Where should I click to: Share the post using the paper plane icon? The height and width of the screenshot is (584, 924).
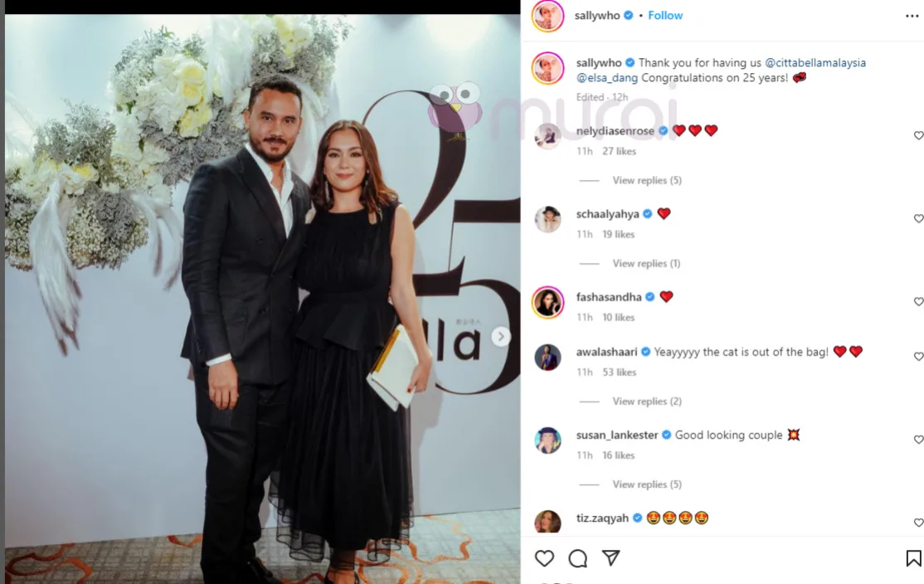(x=611, y=557)
